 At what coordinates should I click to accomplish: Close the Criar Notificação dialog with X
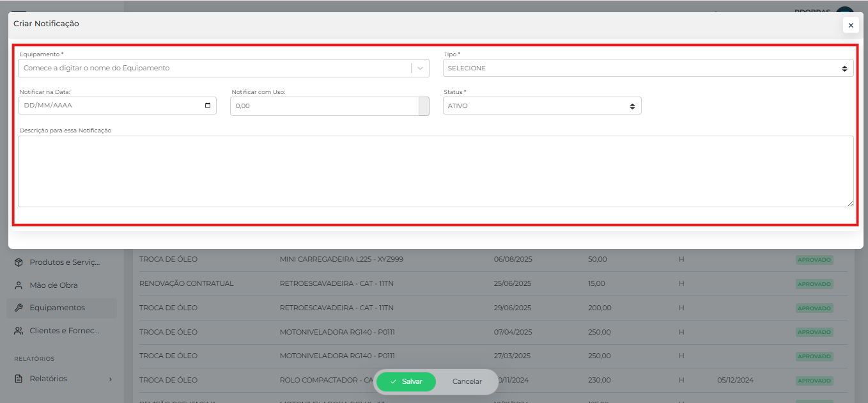[850, 26]
